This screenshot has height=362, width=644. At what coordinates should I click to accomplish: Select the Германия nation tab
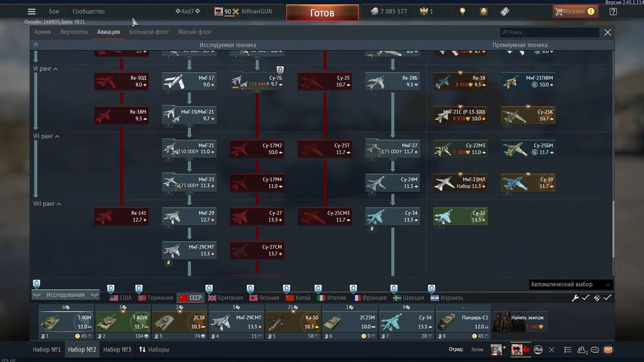(155, 298)
